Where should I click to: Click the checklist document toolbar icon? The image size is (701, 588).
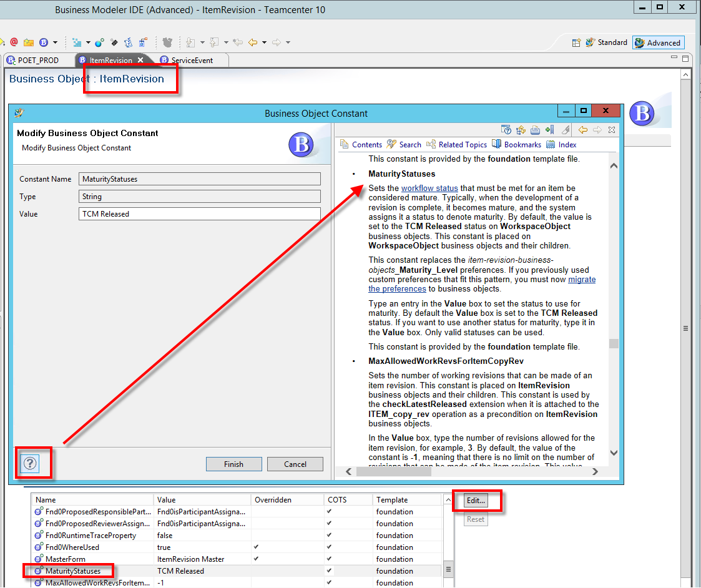(129, 42)
